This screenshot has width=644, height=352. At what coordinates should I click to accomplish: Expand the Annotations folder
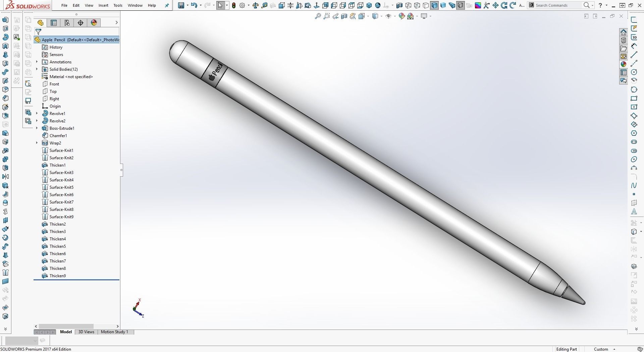click(37, 62)
